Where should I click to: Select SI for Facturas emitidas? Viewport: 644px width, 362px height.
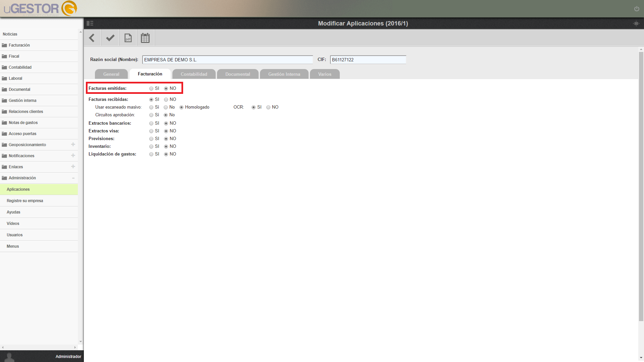click(151, 88)
